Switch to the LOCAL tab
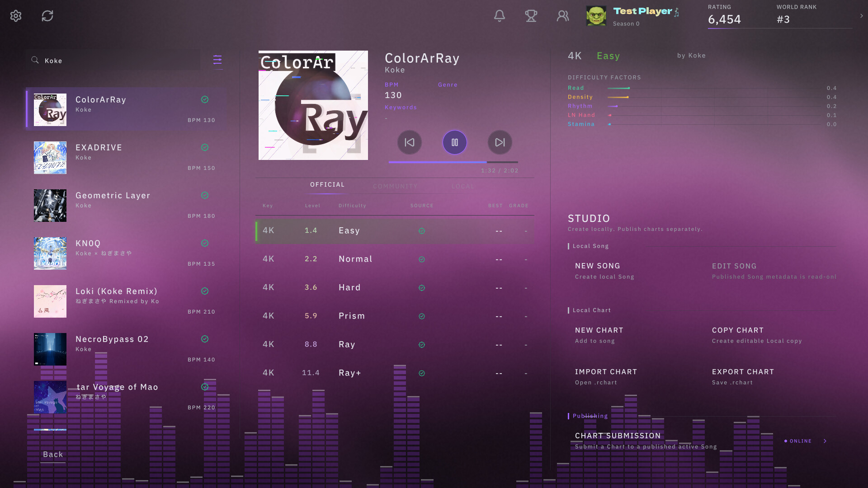The width and height of the screenshot is (868, 488). click(x=463, y=186)
